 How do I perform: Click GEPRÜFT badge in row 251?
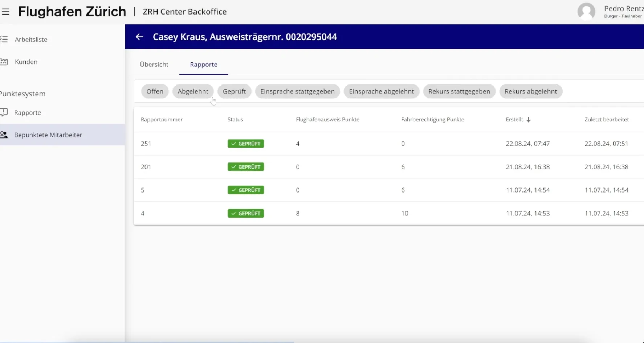click(246, 144)
